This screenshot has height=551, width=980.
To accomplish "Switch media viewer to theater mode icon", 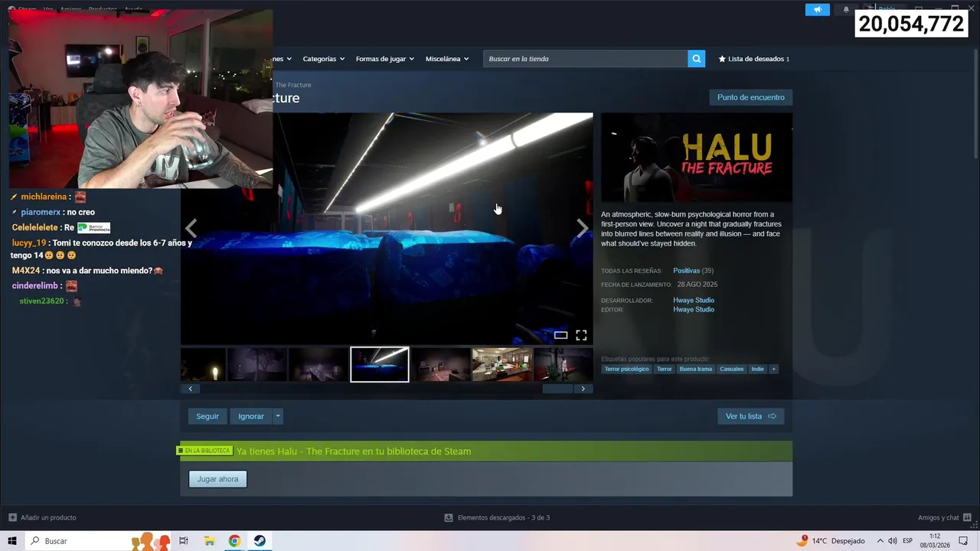I will 560,335.
